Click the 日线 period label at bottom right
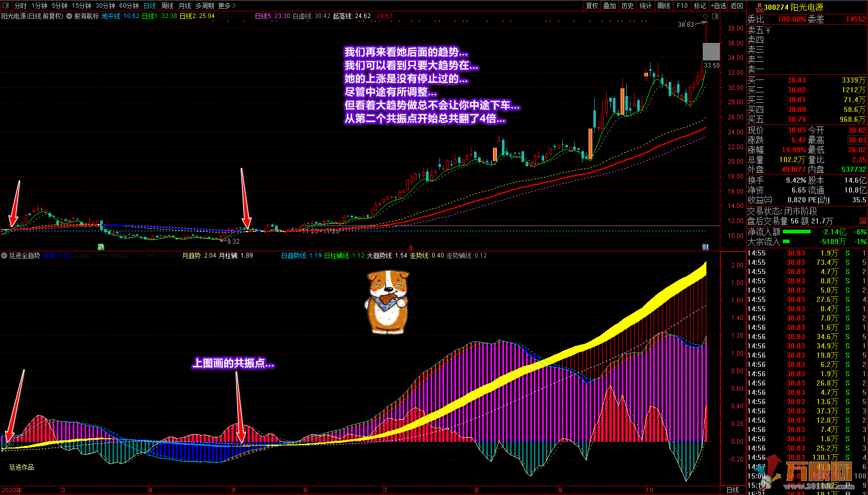This screenshot has width=868, height=495. (733, 490)
